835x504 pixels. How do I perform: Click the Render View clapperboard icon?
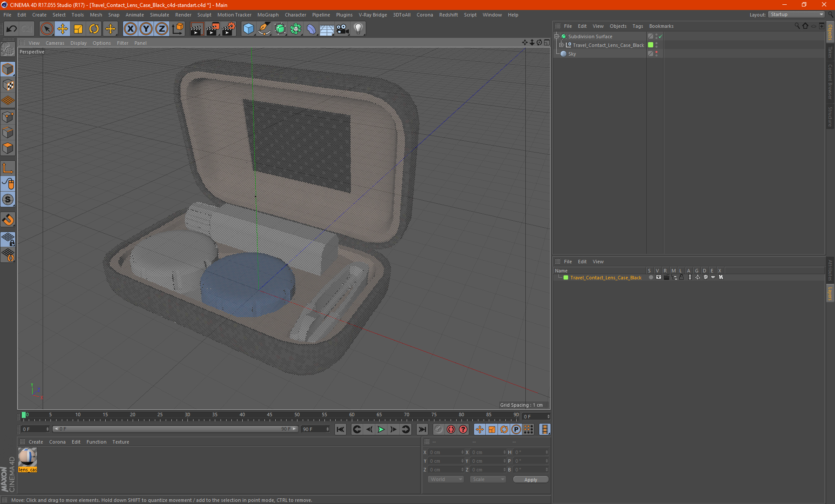[x=197, y=29]
